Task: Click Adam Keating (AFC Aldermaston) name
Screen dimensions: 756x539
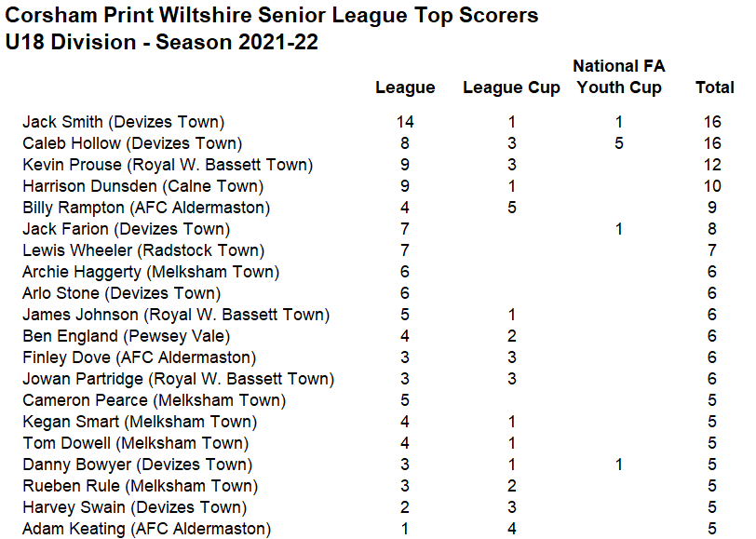Action: tap(146, 529)
